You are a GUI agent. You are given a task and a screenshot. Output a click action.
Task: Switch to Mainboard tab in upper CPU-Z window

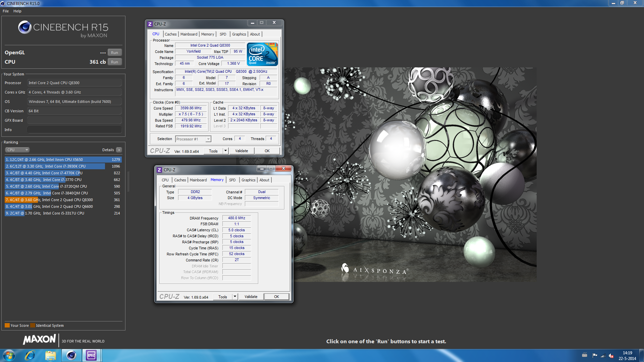(189, 34)
